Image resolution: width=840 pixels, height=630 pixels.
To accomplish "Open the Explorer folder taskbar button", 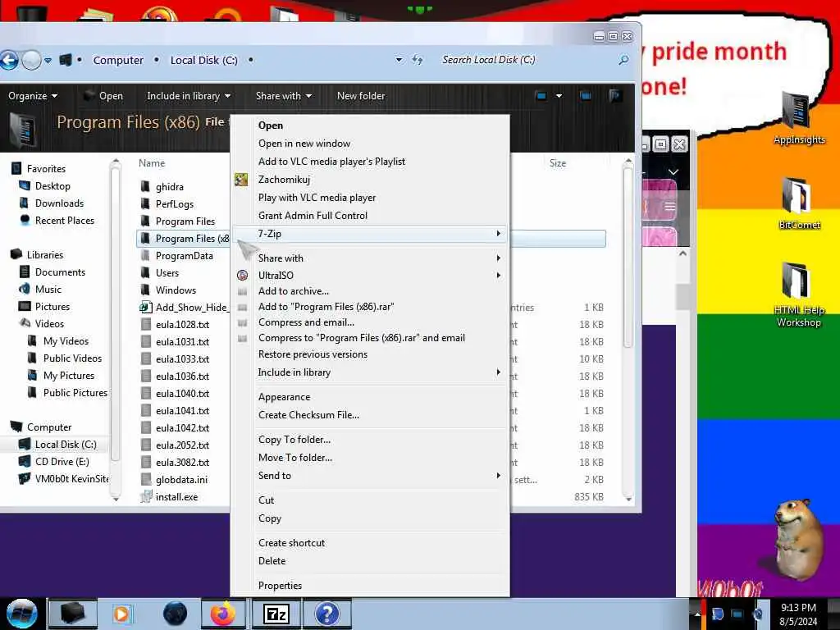I will (73, 614).
